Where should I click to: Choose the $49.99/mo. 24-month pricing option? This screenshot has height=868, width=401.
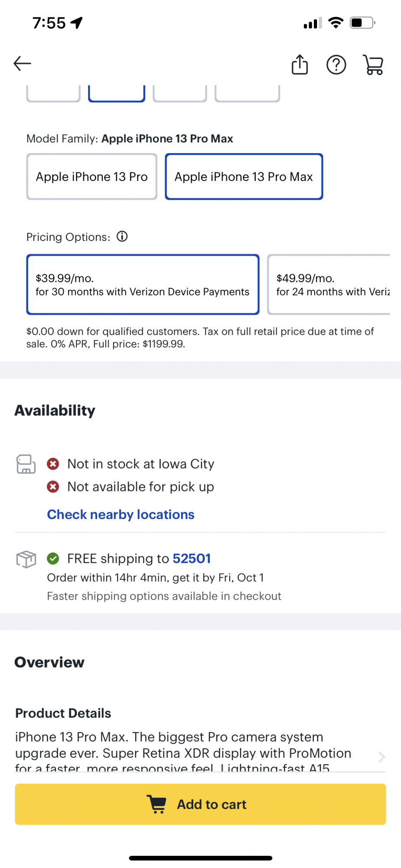click(329, 285)
